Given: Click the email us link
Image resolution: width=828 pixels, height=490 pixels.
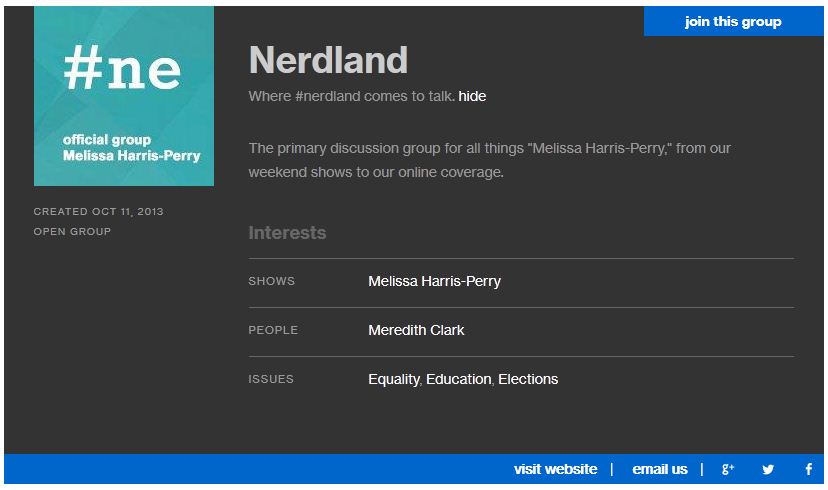Looking at the screenshot, I should coord(660,469).
